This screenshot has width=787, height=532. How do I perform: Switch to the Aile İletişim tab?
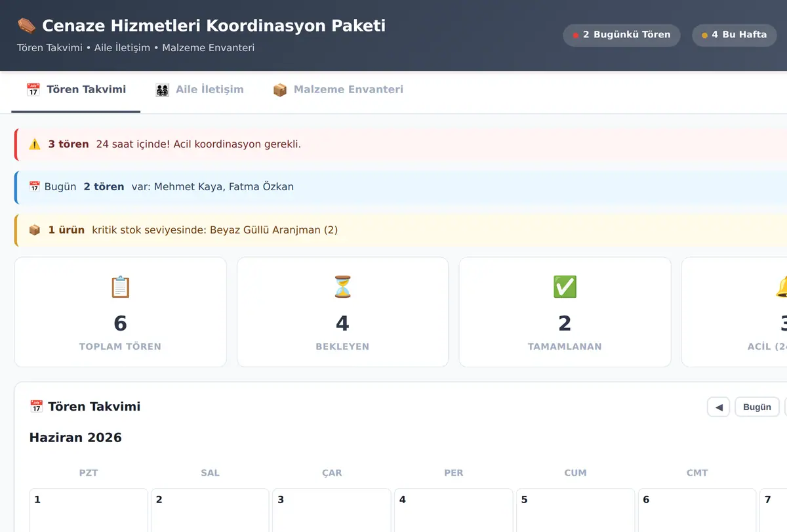pyautogui.click(x=199, y=90)
